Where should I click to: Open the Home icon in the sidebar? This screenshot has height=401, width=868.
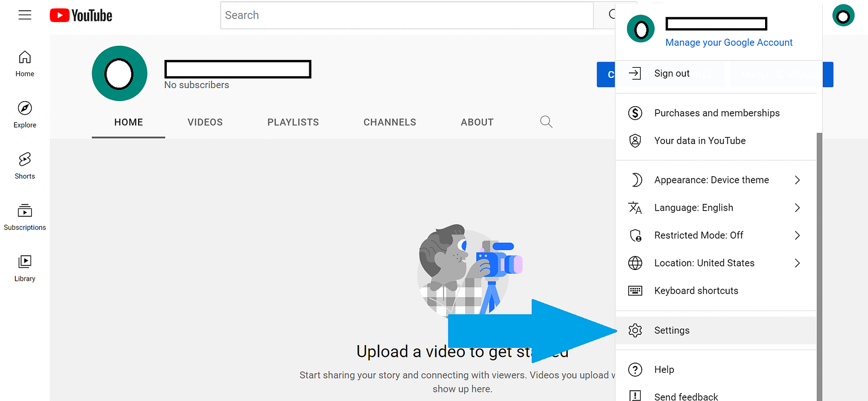24,63
